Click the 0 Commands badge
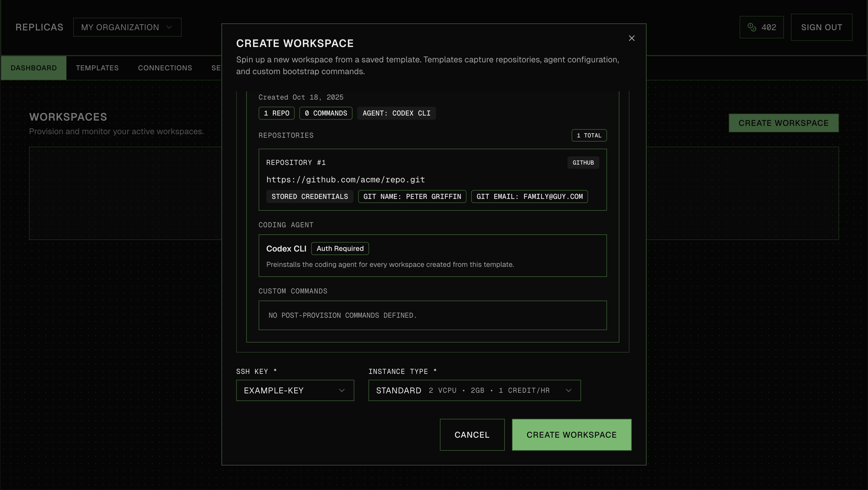The image size is (868, 490). 325,113
